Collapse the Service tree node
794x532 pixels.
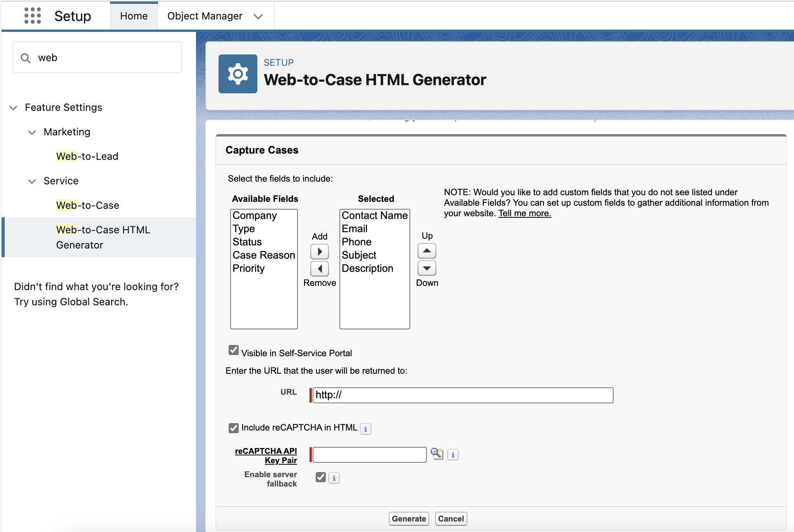tap(32, 181)
